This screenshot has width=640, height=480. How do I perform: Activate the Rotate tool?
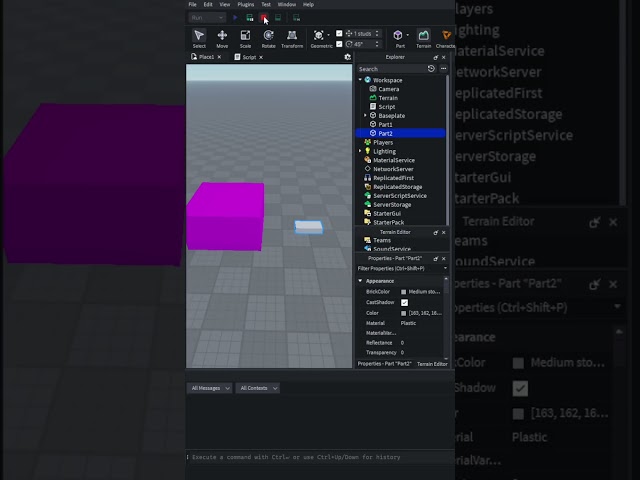tap(268, 39)
